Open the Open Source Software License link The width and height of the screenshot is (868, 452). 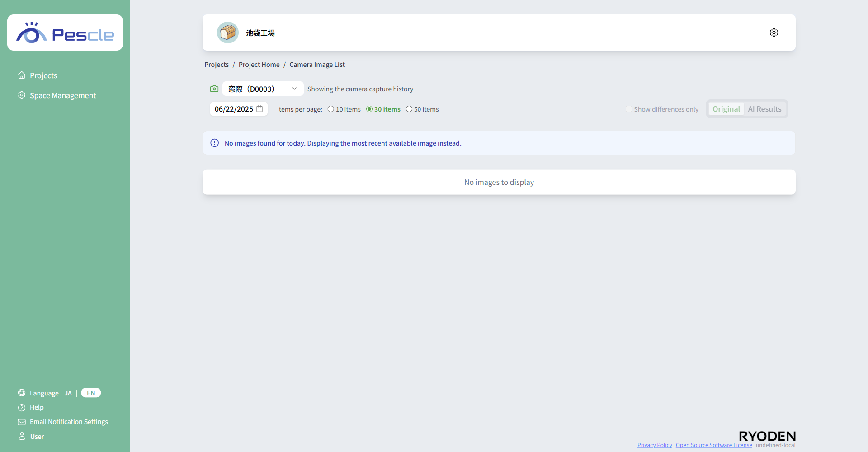click(714, 445)
